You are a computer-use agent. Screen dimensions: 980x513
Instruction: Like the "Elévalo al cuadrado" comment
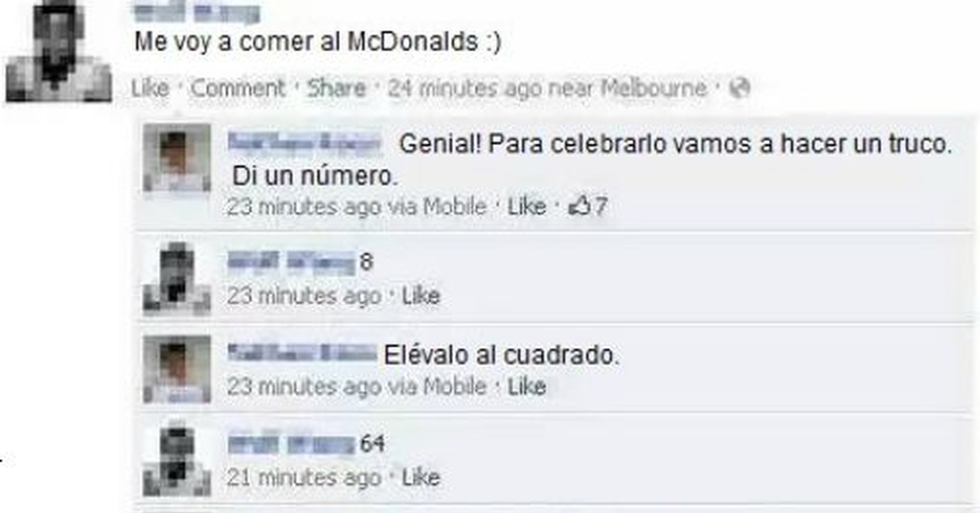click(527, 386)
